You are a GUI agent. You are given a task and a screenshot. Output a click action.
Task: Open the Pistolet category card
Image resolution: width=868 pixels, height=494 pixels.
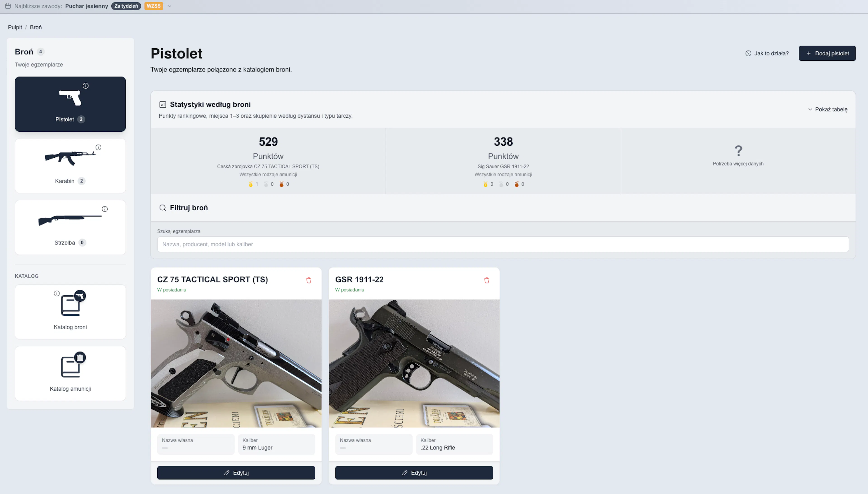coord(70,104)
